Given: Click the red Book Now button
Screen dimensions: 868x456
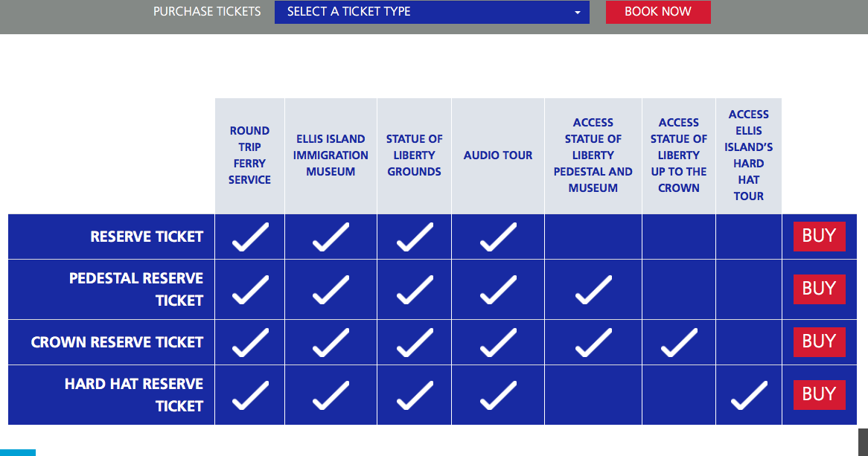Looking at the screenshot, I should [x=658, y=12].
